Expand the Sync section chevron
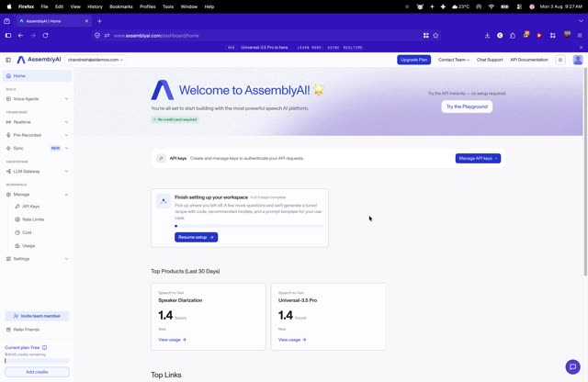This screenshot has width=588, height=382. point(66,148)
